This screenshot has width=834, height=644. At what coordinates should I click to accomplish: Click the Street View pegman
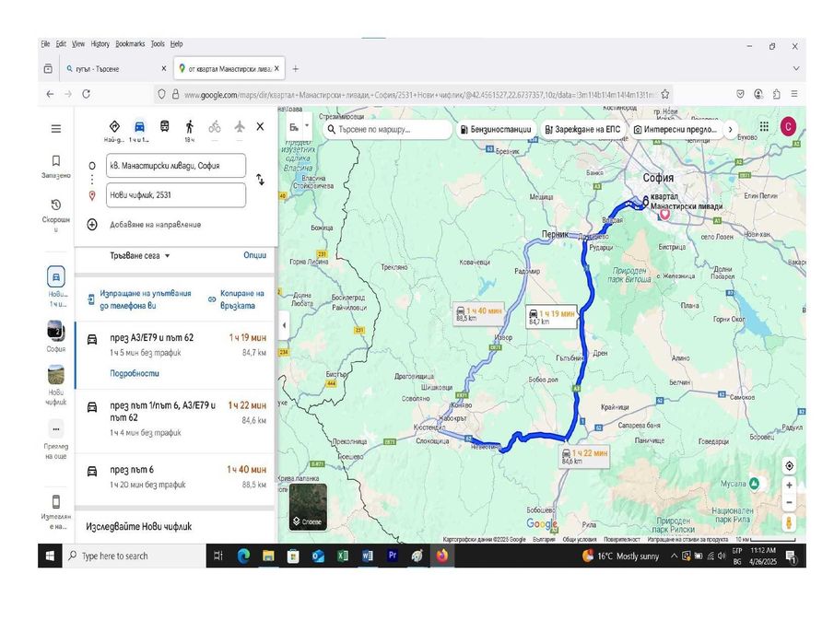click(789, 522)
